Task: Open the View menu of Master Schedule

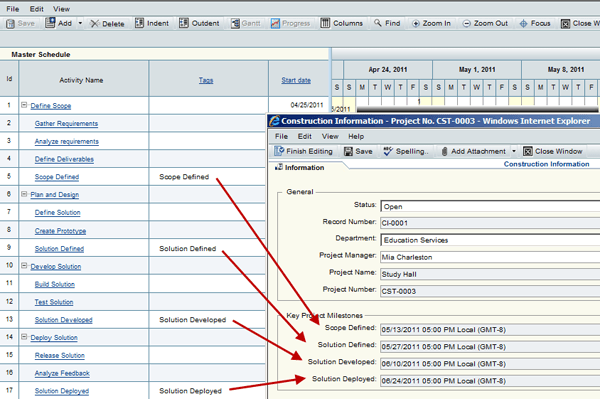Action: [x=62, y=9]
